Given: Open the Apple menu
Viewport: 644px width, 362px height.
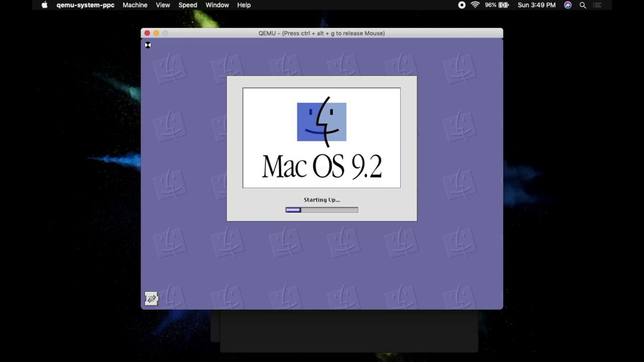Looking at the screenshot, I should pos(44,5).
